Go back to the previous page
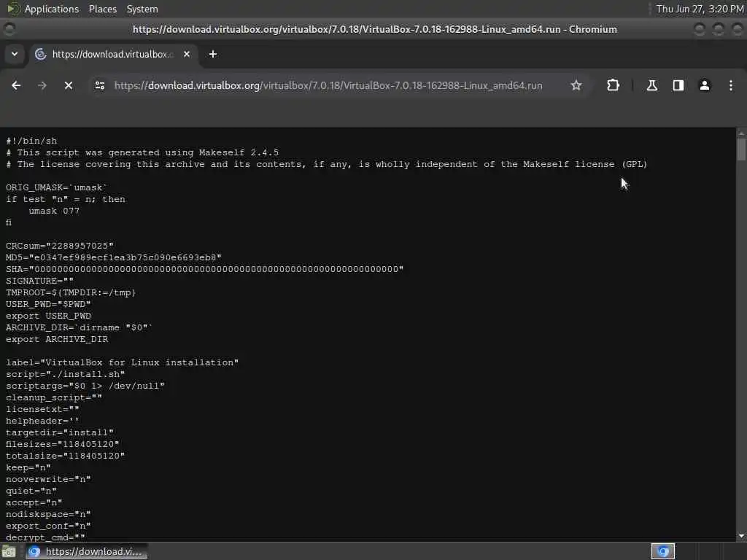This screenshot has width=747, height=560. [x=16, y=86]
